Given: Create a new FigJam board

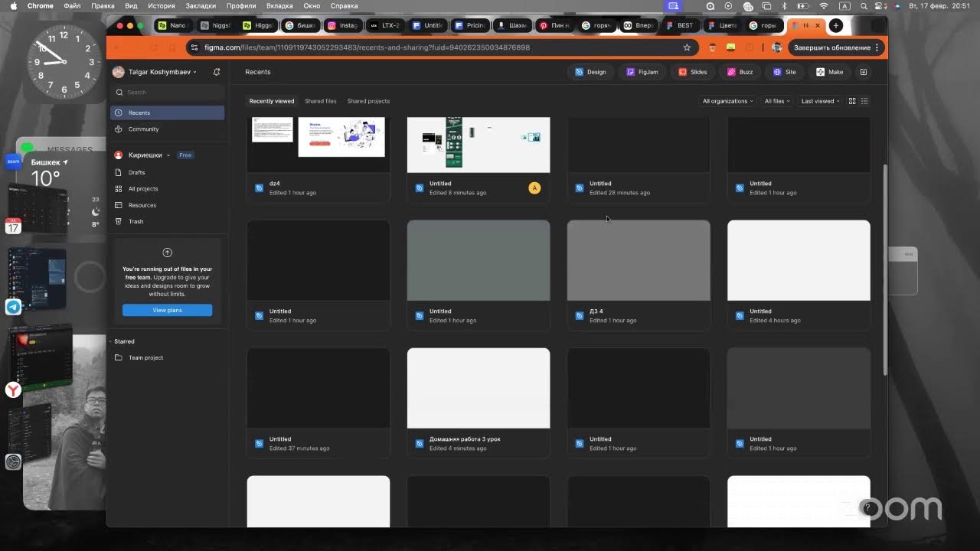Looking at the screenshot, I should coord(642,72).
